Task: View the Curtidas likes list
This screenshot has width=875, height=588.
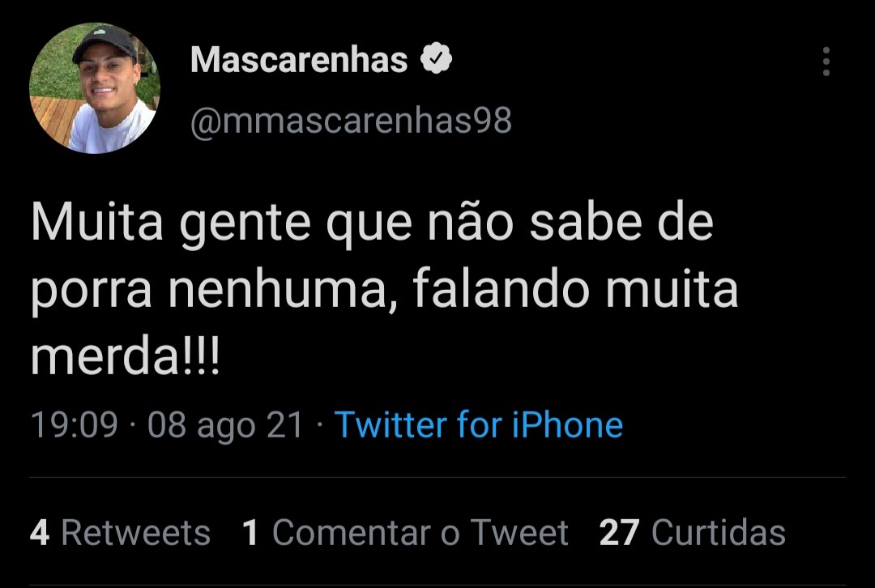Action: pyautogui.click(x=719, y=532)
